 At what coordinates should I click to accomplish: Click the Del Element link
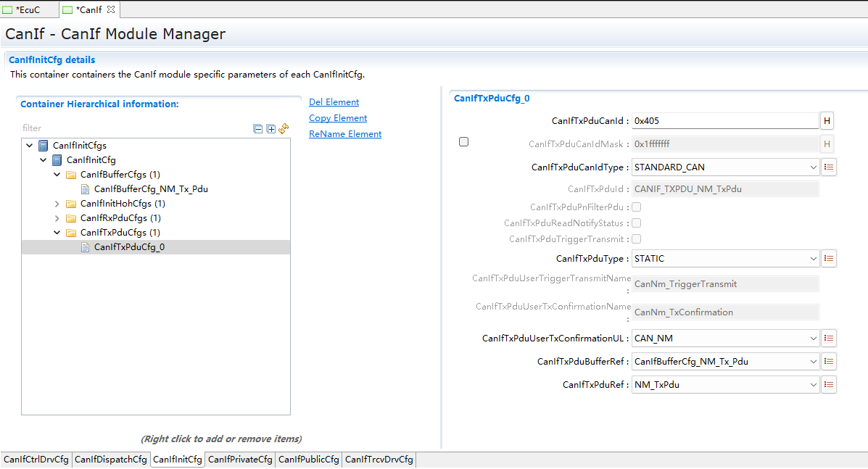[x=334, y=102]
